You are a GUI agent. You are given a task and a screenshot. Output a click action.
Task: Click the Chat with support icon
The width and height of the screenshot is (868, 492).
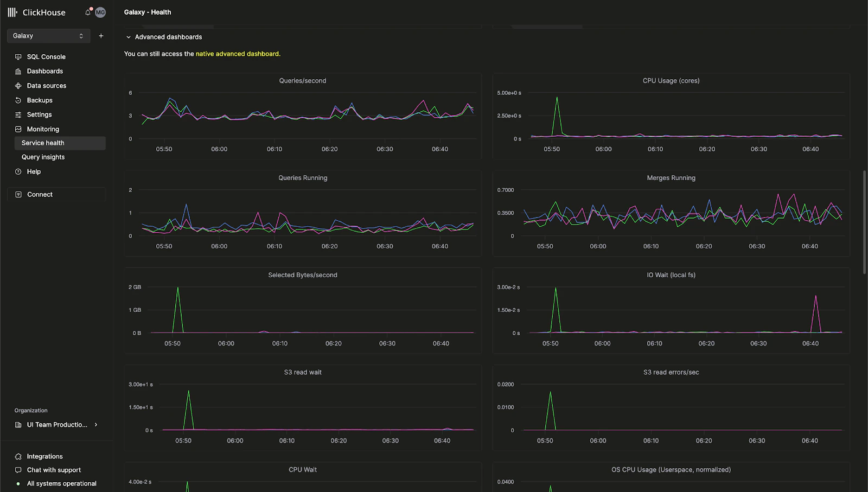click(x=18, y=470)
